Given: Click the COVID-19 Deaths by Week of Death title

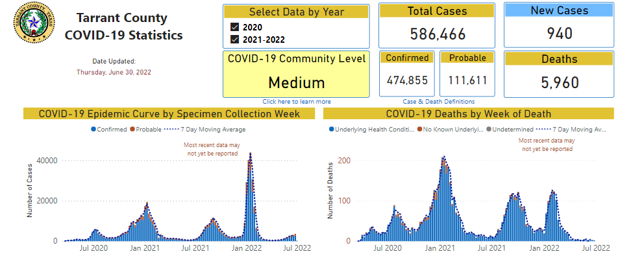Looking at the screenshot, I should (469, 113).
